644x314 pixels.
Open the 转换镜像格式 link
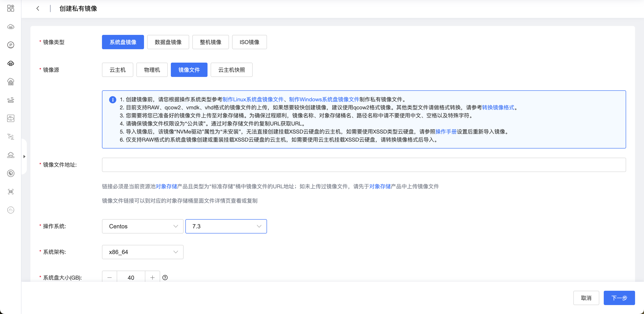tap(498, 108)
